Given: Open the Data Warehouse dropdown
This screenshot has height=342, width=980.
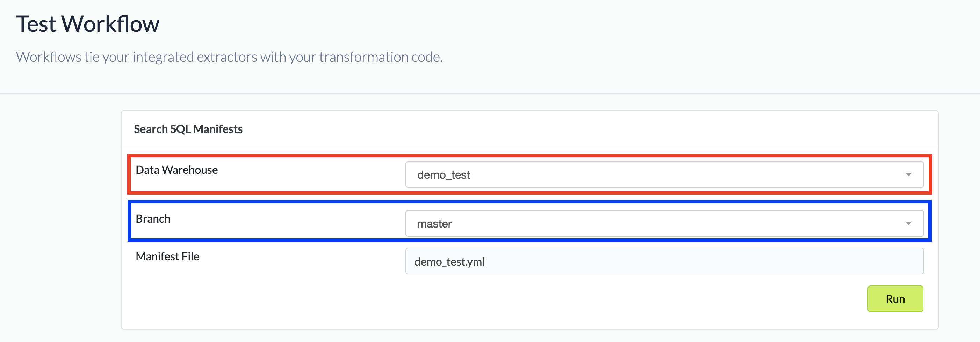Looking at the screenshot, I should [664, 174].
